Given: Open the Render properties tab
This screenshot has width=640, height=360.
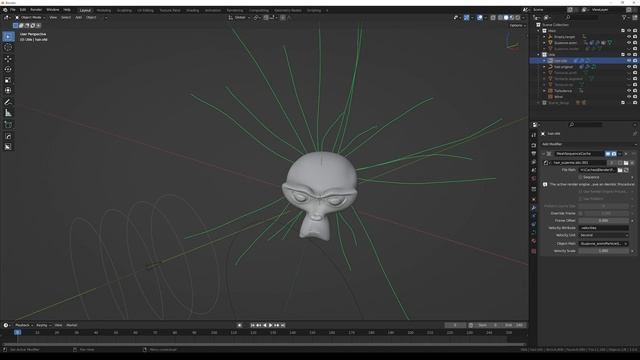Looking at the screenshot, I should (x=533, y=145).
